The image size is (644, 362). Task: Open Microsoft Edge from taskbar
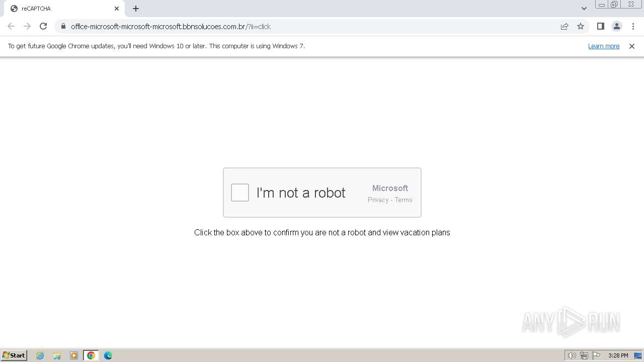tap(108, 355)
